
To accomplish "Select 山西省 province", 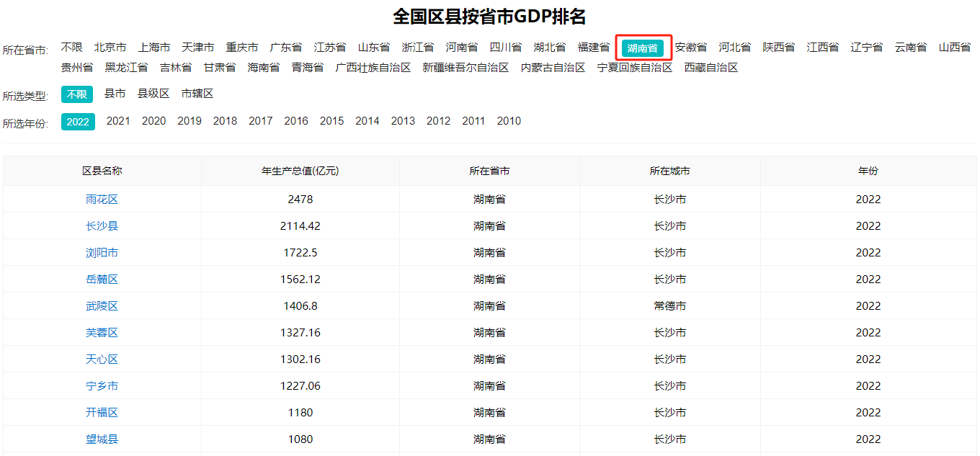I will coord(954,47).
